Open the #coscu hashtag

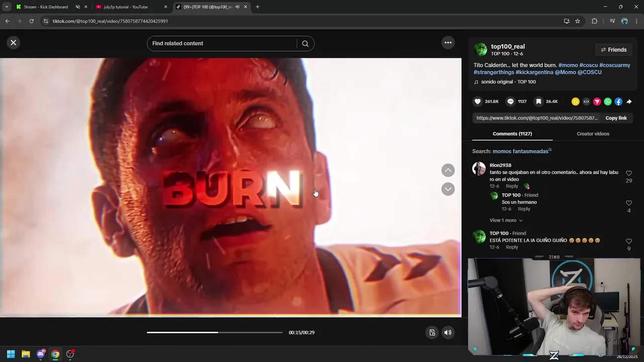point(589,65)
